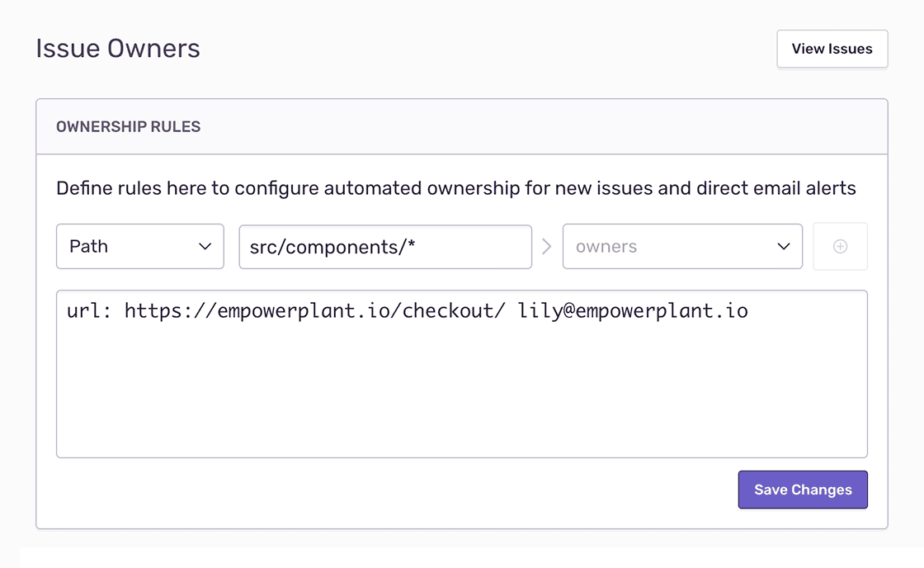Screen dimensions: 924x568
Task: Open the owners selection dropdown
Action: coord(682,246)
